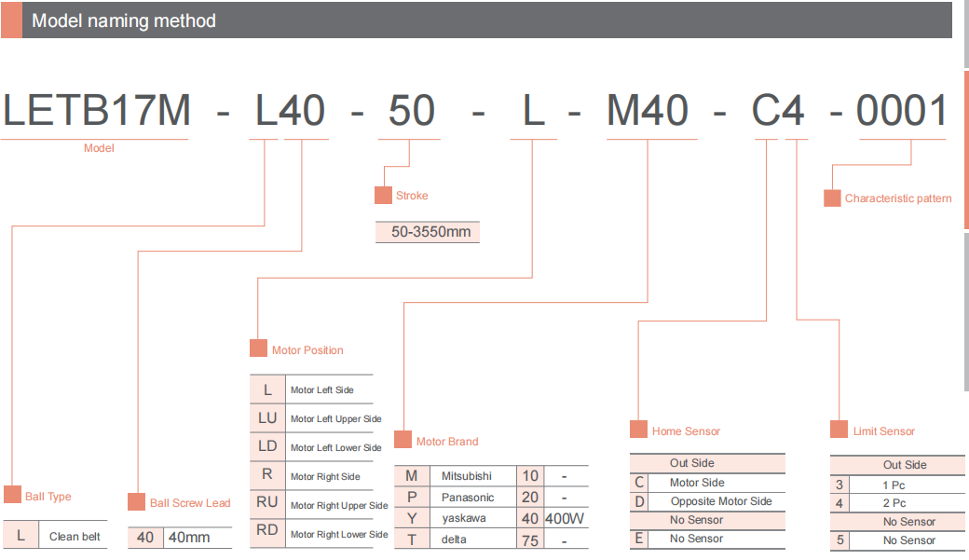This screenshot has width=969, height=560.
Task: Select the orange marker beside Motor Brand
Action: pos(403,441)
